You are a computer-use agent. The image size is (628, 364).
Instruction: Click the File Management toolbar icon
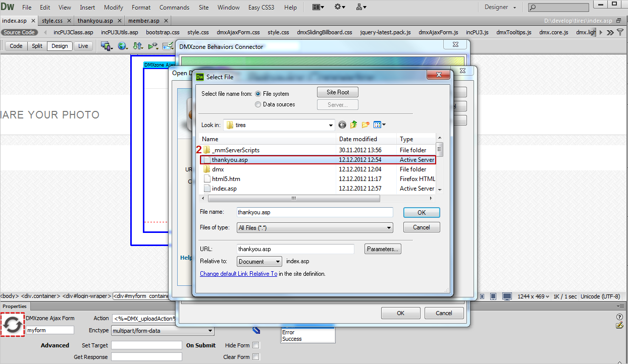coord(107,46)
